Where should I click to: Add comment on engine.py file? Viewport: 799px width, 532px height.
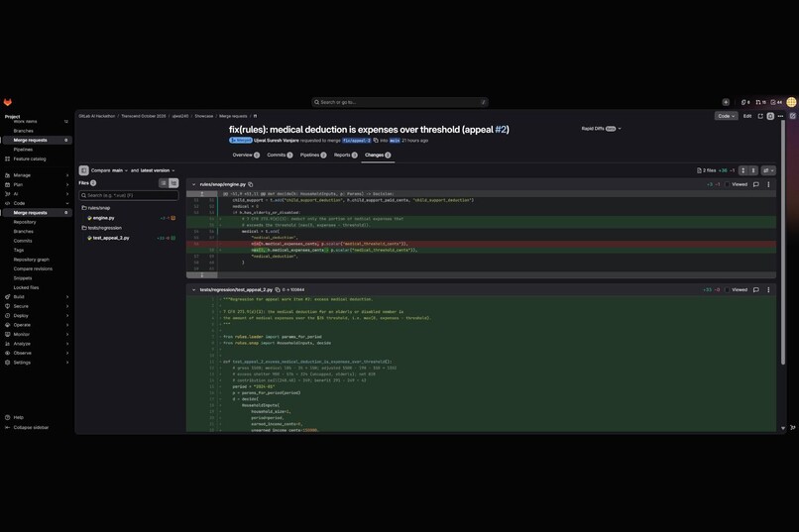point(755,184)
